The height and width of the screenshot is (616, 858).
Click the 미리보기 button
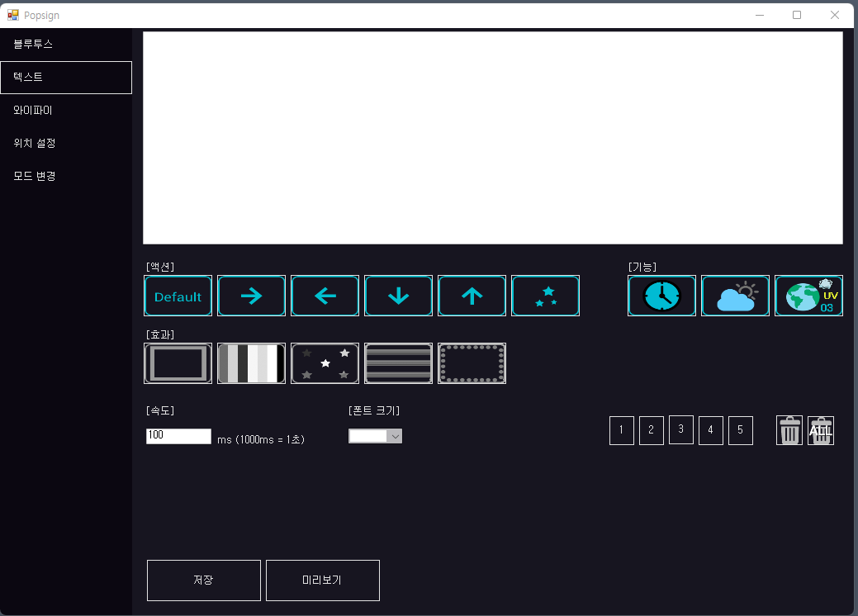323,580
